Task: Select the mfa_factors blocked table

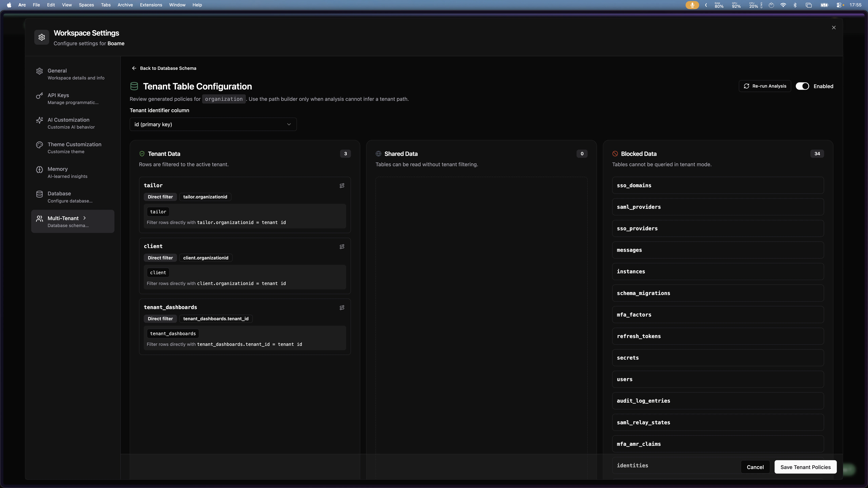Action: pos(718,315)
